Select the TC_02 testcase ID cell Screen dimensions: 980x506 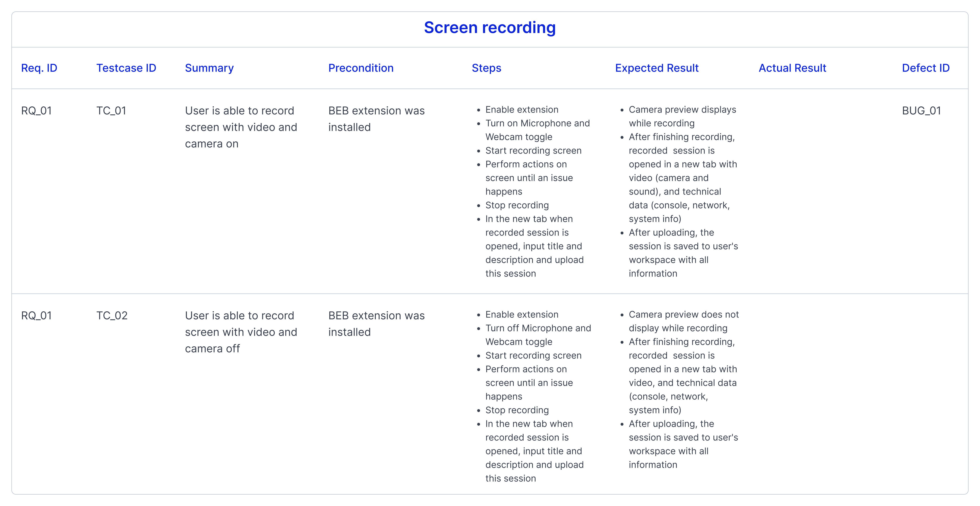[112, 316]
